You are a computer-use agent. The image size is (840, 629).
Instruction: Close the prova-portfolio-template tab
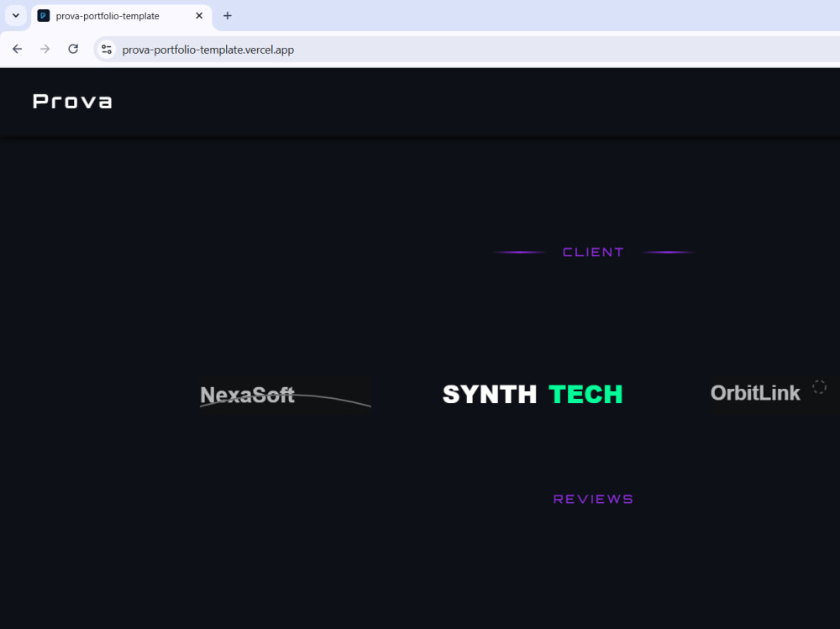[x=199, y=16]
